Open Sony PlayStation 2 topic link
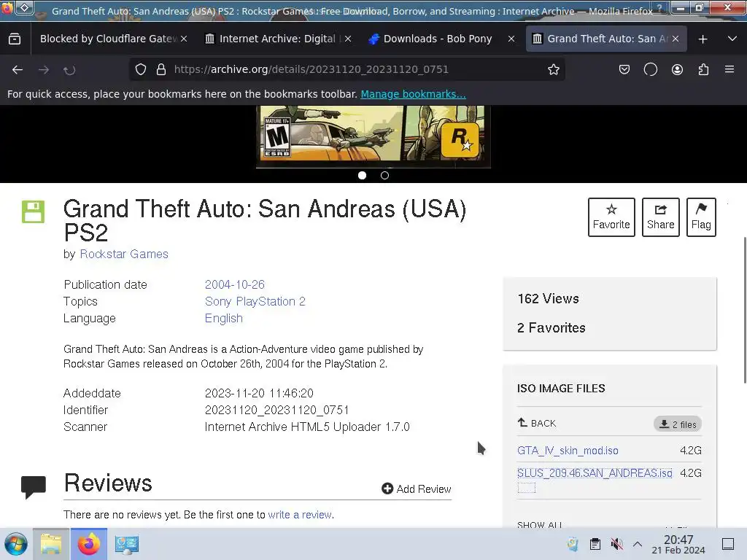This screenshot has height=560, width=747. pos(255,301)
